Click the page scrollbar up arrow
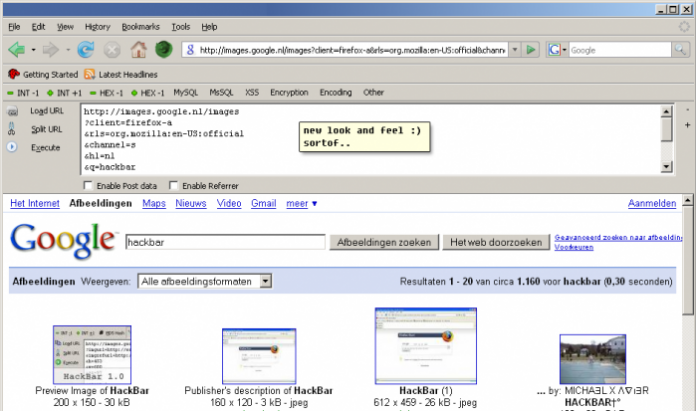 [688, 201]
